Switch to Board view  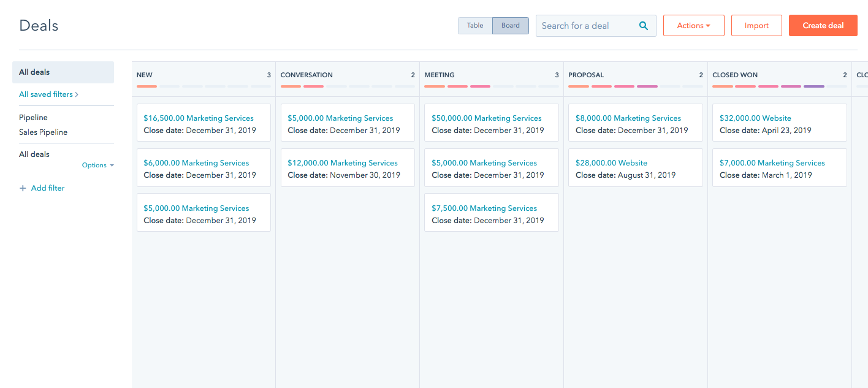point(511,25)
